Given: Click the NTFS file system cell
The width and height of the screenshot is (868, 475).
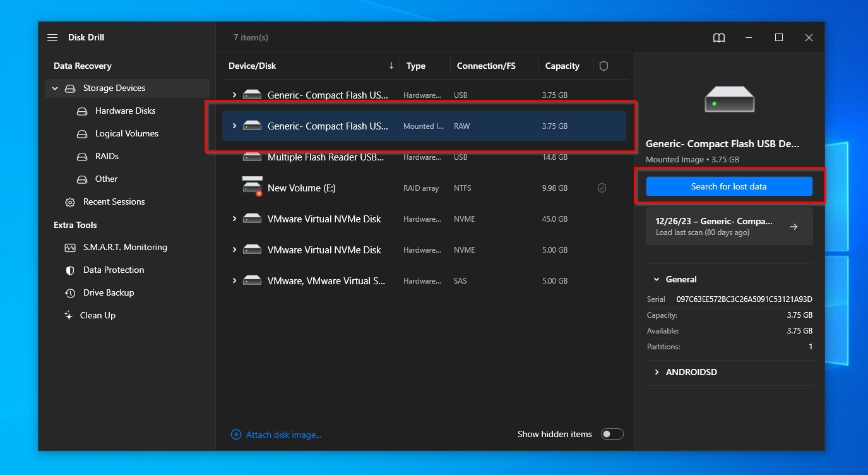Looking at the screenshot, I should (463, 188).
